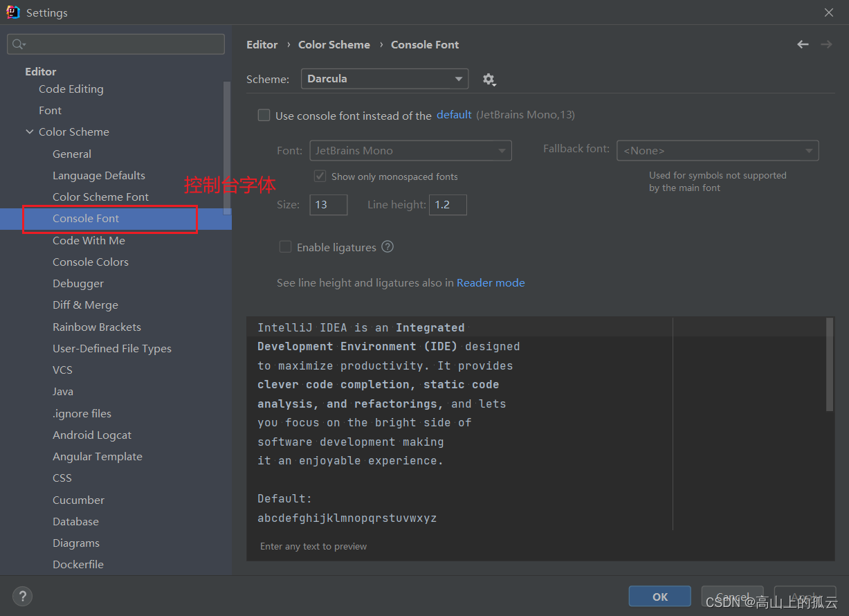The image size is (849, 616).
Task: Click the Editor breadcrumb
Action: (262, 44)
